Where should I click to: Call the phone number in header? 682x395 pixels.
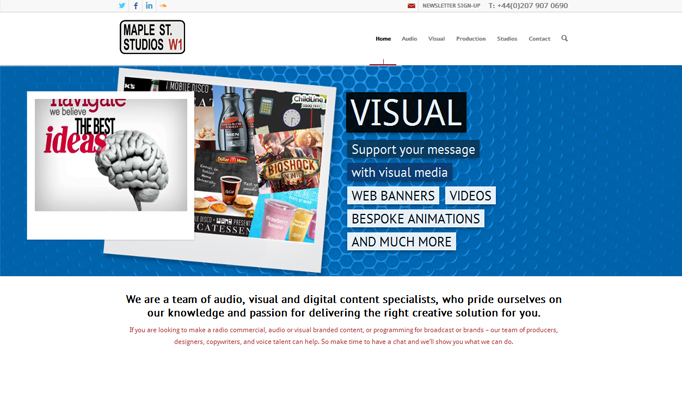point(528,6)
